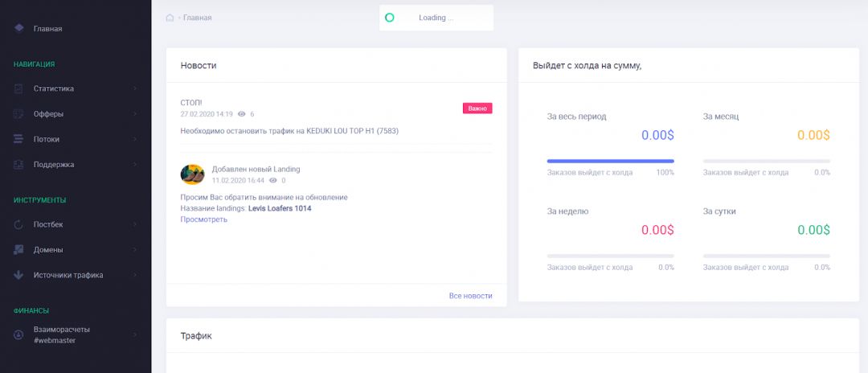Image resolution: width=868 pixels, height=373 pixels.
Task: Click Выйдет с холда на сумму heading
Action: pyautogui.click(x=588, y=66)
